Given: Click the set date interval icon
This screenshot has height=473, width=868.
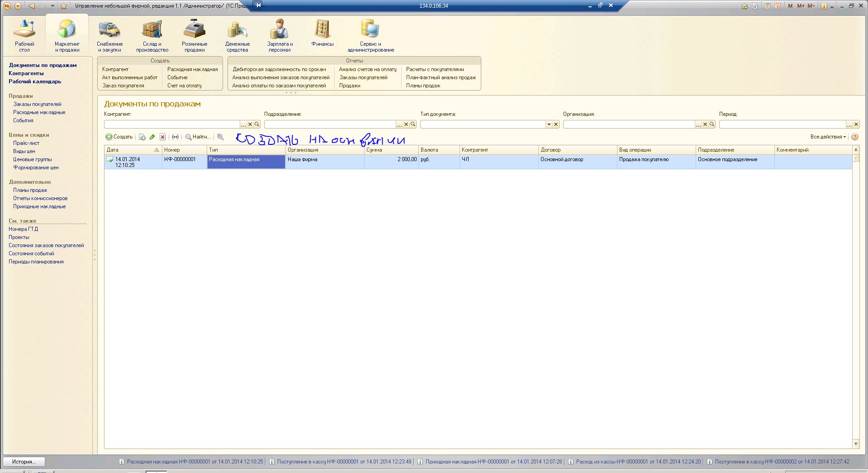Looking at the screenshot, I should 175,137.
